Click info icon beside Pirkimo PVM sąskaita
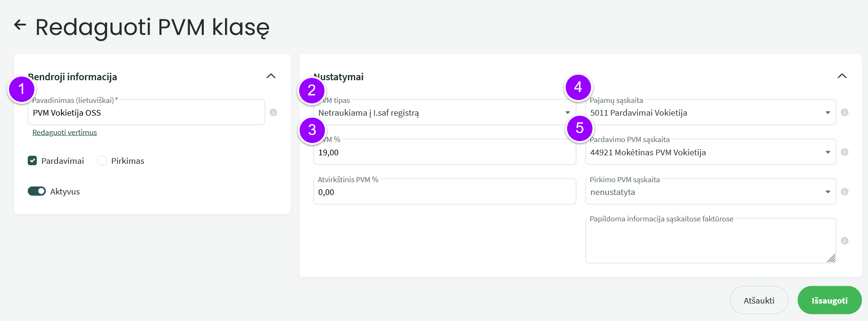The width and height of the screenshot is (868, 321). tap(844, 192)
